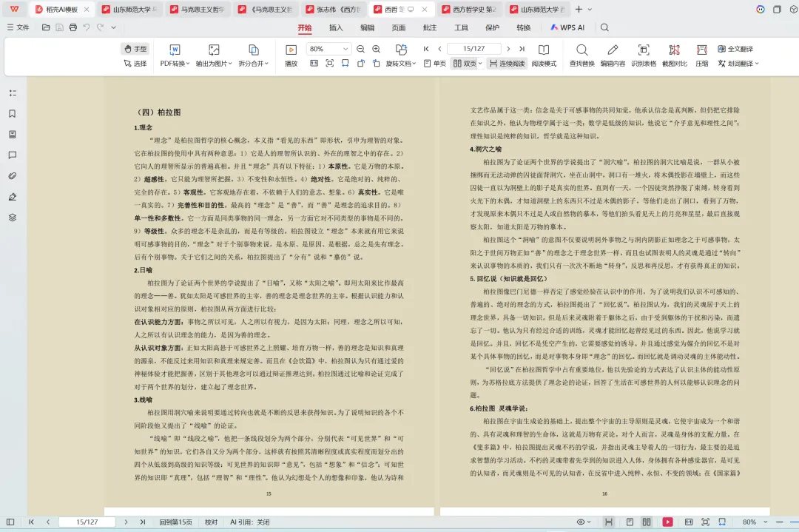Open the 工具 ribbon tab
This screenshot has height=532, width=799.
(461, 27)
